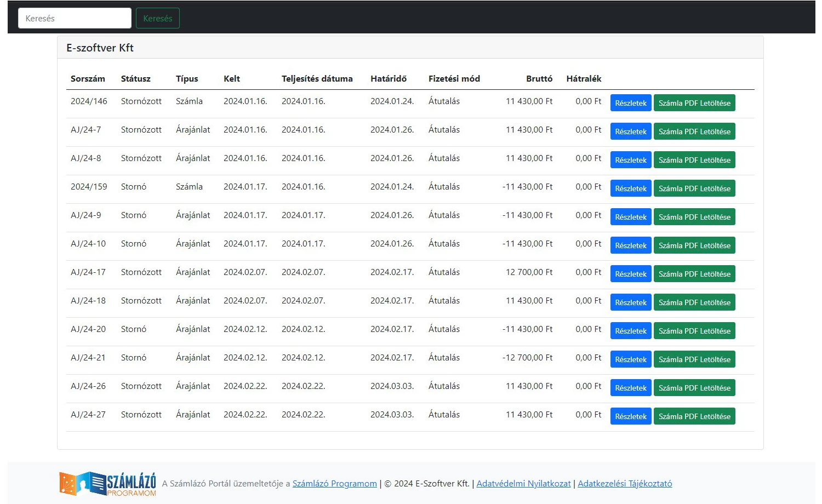The height and width of the screenshot is (504, 822).
Task: Click the serial number AJ/24-20
Action: coord(88,329)
